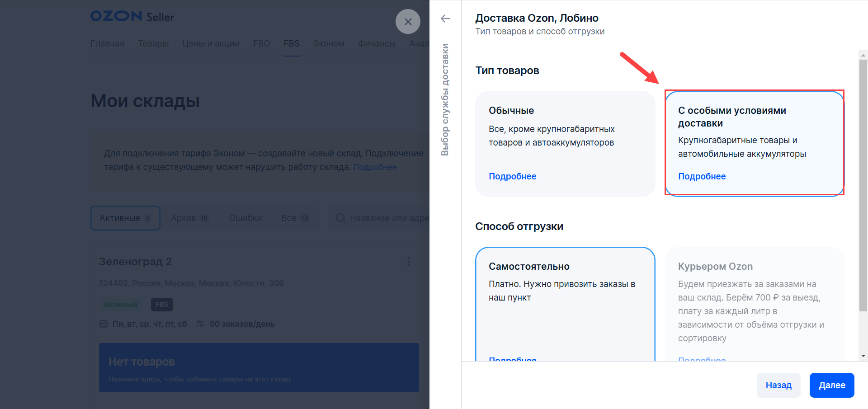Click the warehouse name or address search field
The height and width of the screenshot is (409, 868).
(x=380, y=218)
